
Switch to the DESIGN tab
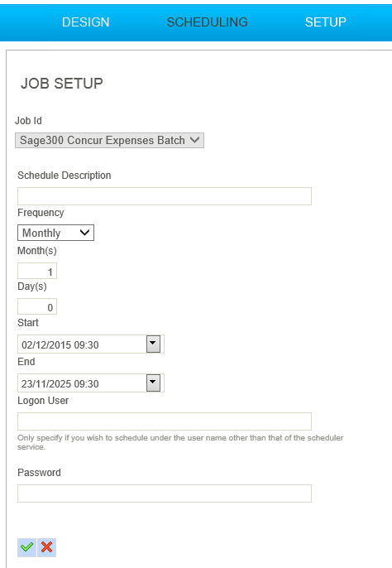[85, 22]
